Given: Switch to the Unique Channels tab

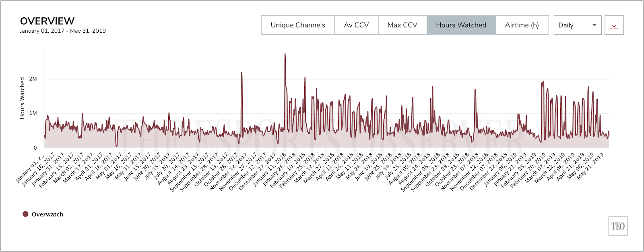Looking at the screenshot, I should point(298,25).
